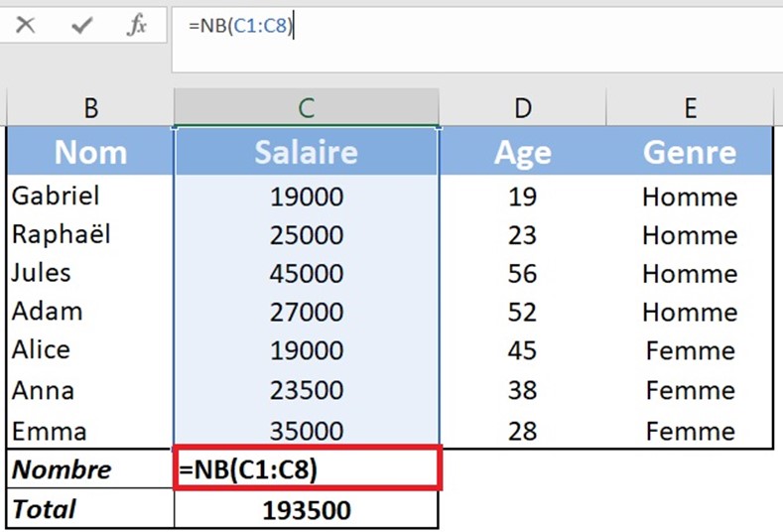The height and width of the screenshot is (532, 783).
Task: Select the cell containing Gabriel
Action: 90,197
